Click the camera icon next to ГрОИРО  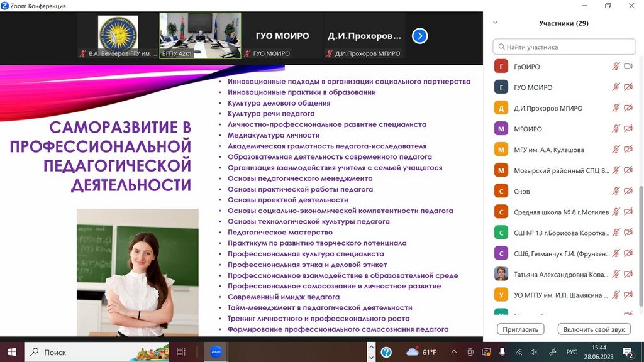click(628, 67)
